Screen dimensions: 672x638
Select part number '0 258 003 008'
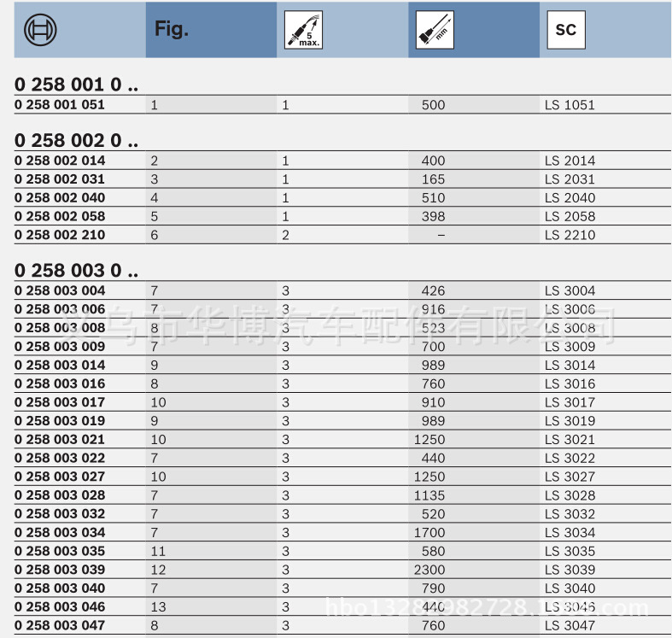pyautogui.click(x=60, y=328)
